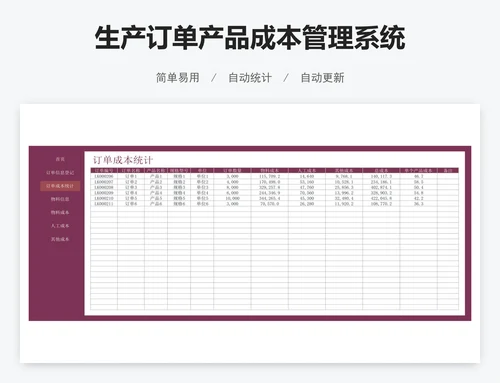Image resolution: width=500 pixels, height=383 pixels.
Task: Select the 规格2 cell
Action: 179,182
